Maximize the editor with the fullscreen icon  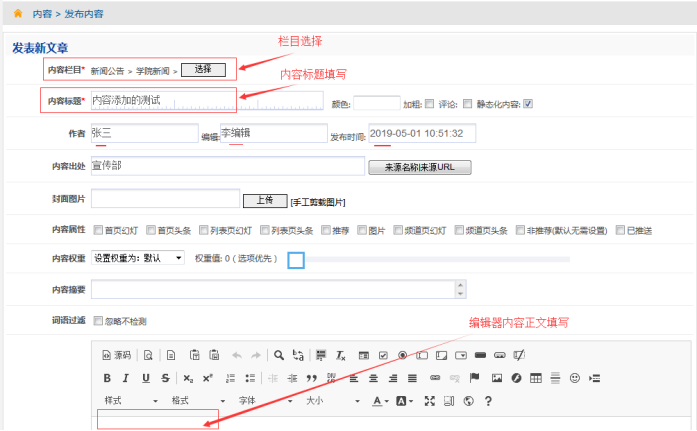pyautogui.click(x=429, y=401)
